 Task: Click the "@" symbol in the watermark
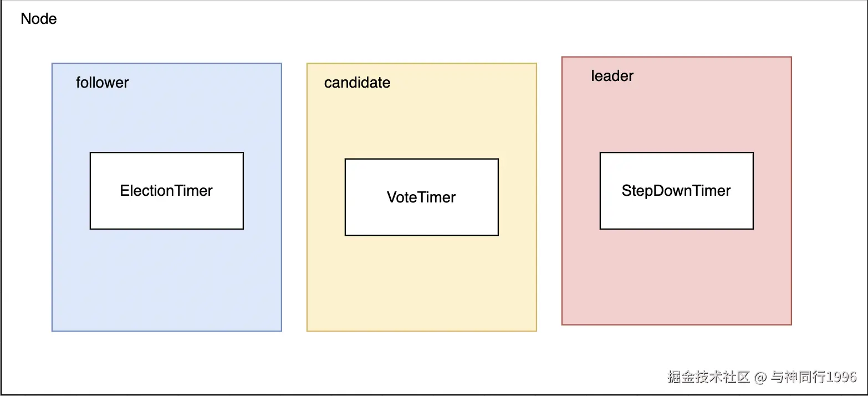pos(760,377)
